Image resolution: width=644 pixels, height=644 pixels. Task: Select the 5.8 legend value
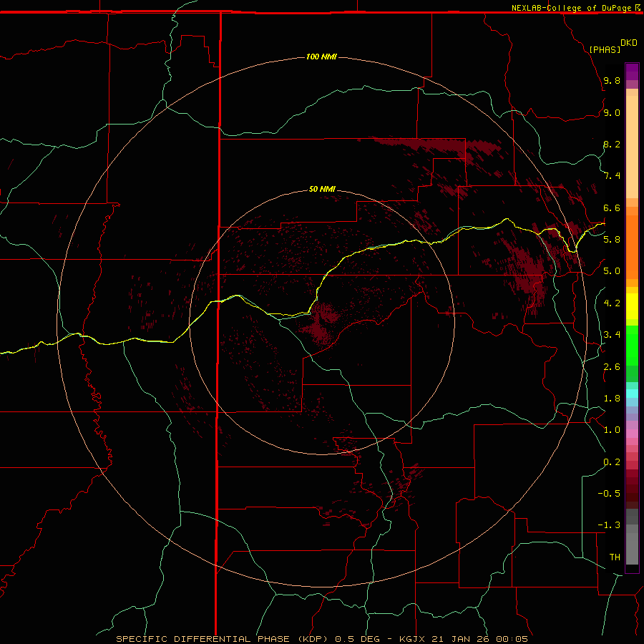612,240
